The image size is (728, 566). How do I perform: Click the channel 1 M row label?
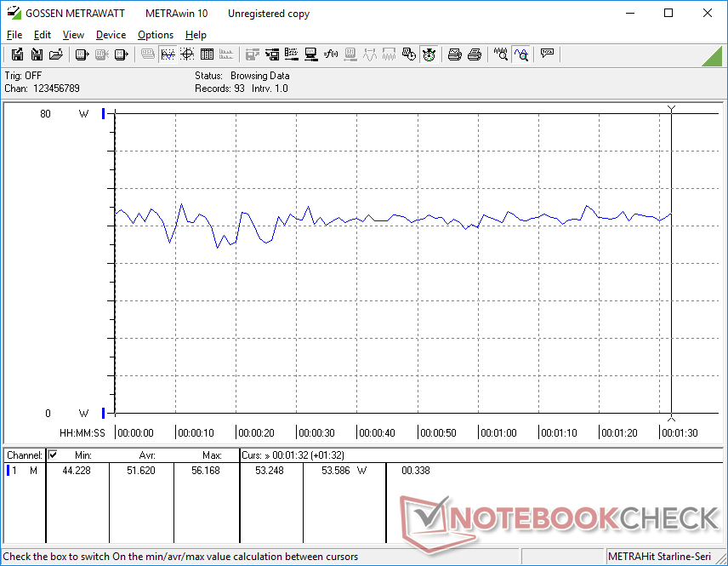point(23,471)
